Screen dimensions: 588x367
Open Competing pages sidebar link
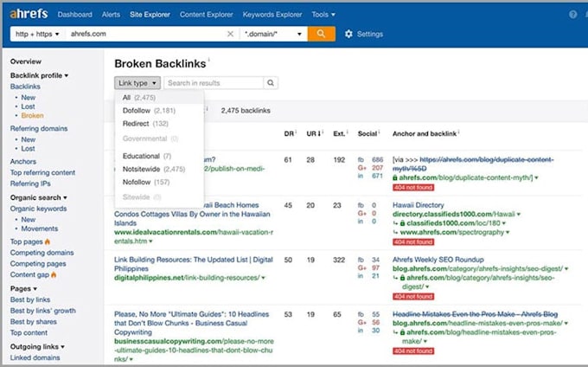(x=38, y=263)
